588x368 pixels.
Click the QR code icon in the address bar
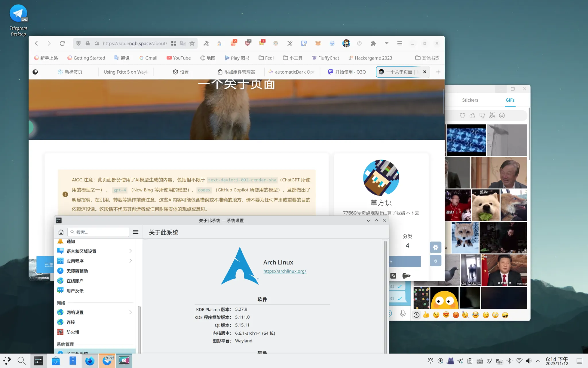[173, 43]
